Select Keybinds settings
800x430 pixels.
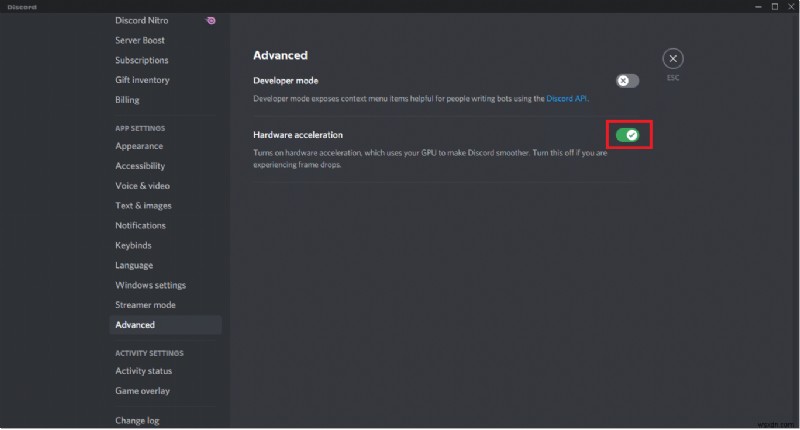(133, 245)
